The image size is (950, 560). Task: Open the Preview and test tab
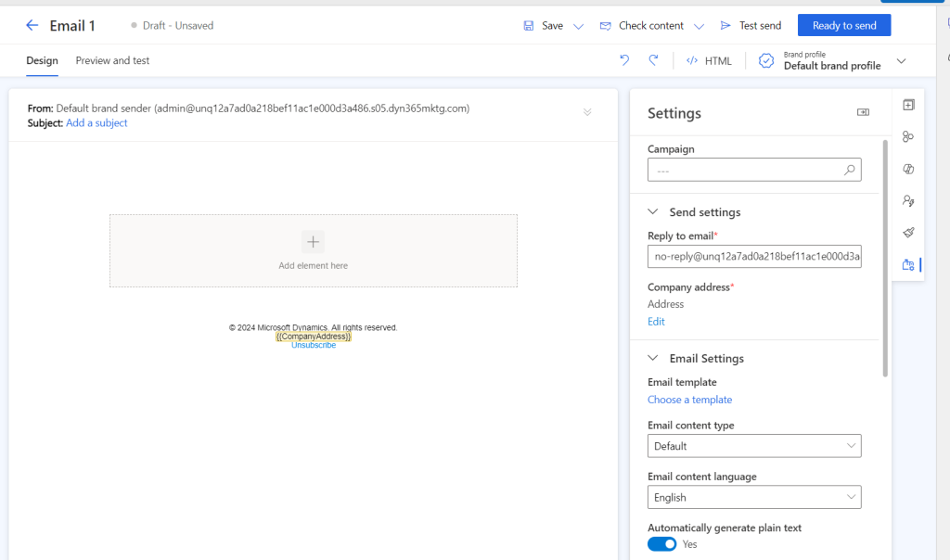112,60
